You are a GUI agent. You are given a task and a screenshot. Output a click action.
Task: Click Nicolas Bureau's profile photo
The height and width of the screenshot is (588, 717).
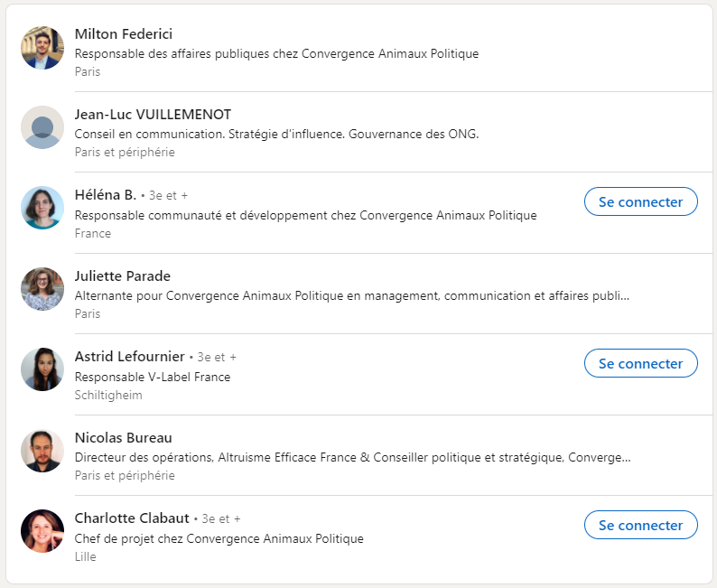pyautogui.click(x=42, y=451)
